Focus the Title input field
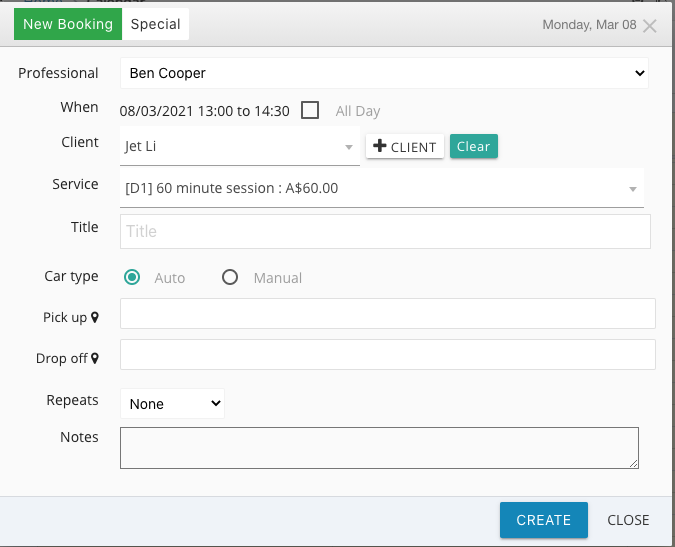This screenshot has height=547, width=675. pyautogui.click(x=385, y=232)
